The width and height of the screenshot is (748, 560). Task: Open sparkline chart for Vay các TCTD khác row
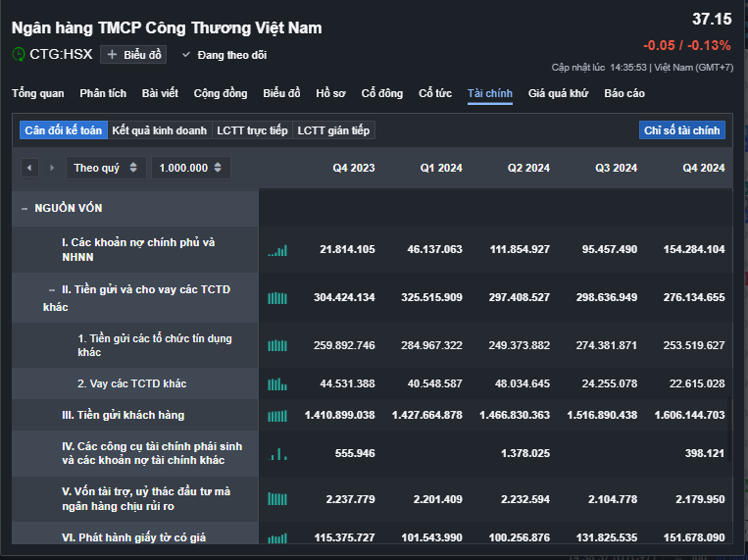coord(277,383)
